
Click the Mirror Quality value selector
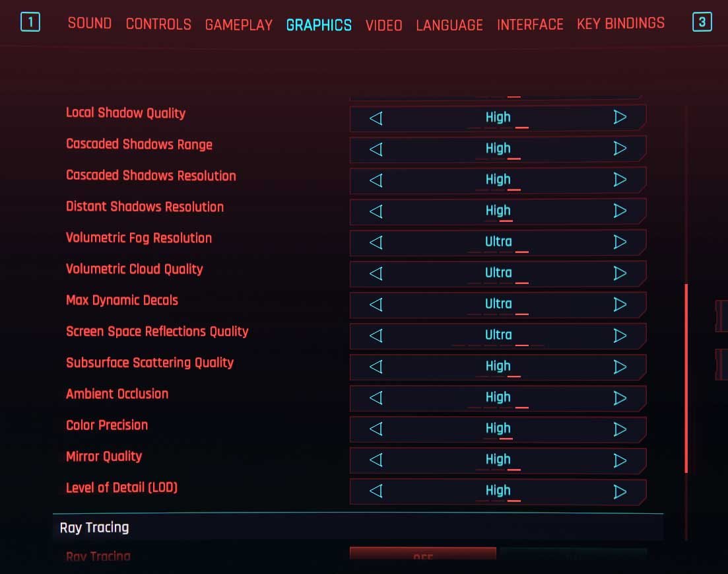click(x=498, y=460)
